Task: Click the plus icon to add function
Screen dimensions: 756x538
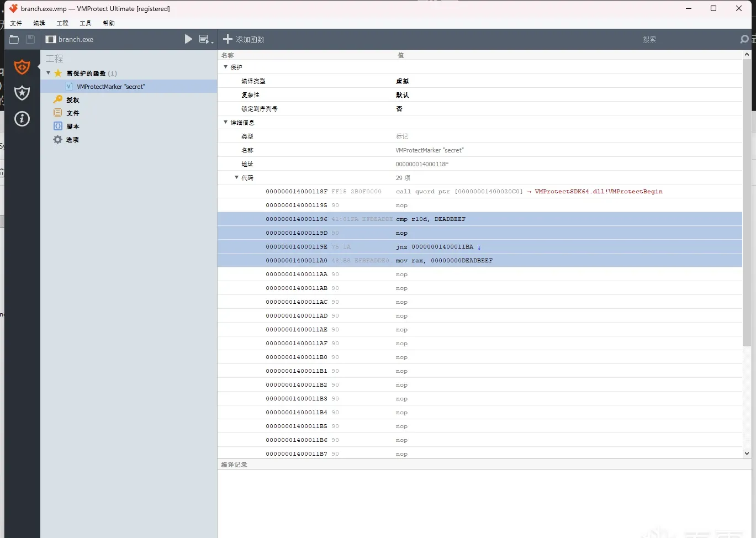Action: coord(228,39)
